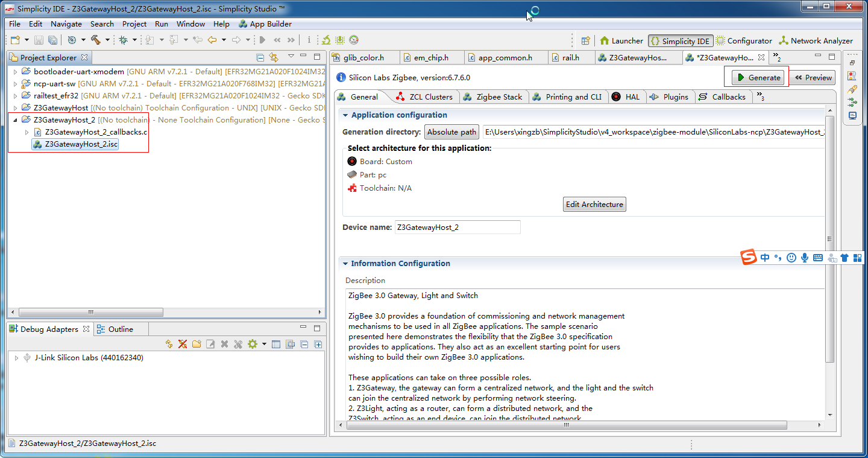Click the table layout icon in Debug Adapters
This screenshot has height=458, width=868.
click(276, 345)
